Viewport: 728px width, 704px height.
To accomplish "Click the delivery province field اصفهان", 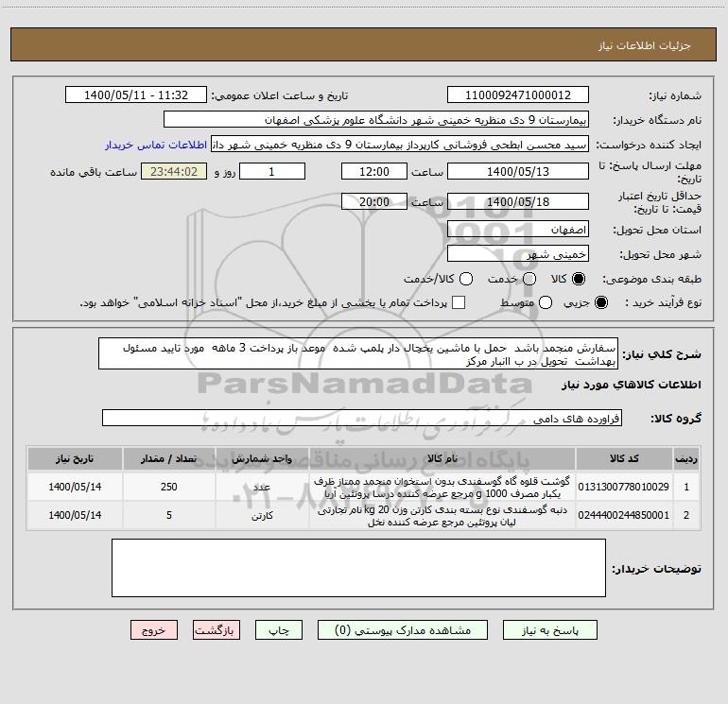I will point(518,230).
